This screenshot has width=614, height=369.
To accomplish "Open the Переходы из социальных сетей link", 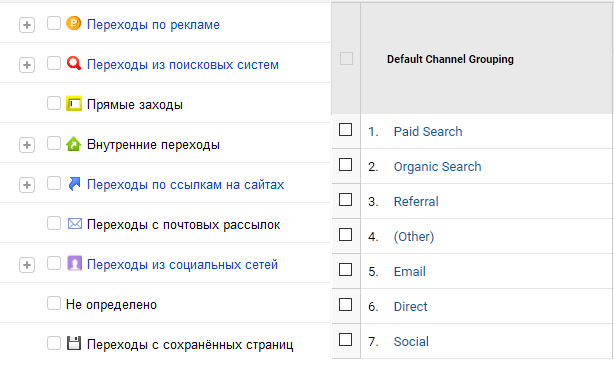I will (x=182, y=264).
